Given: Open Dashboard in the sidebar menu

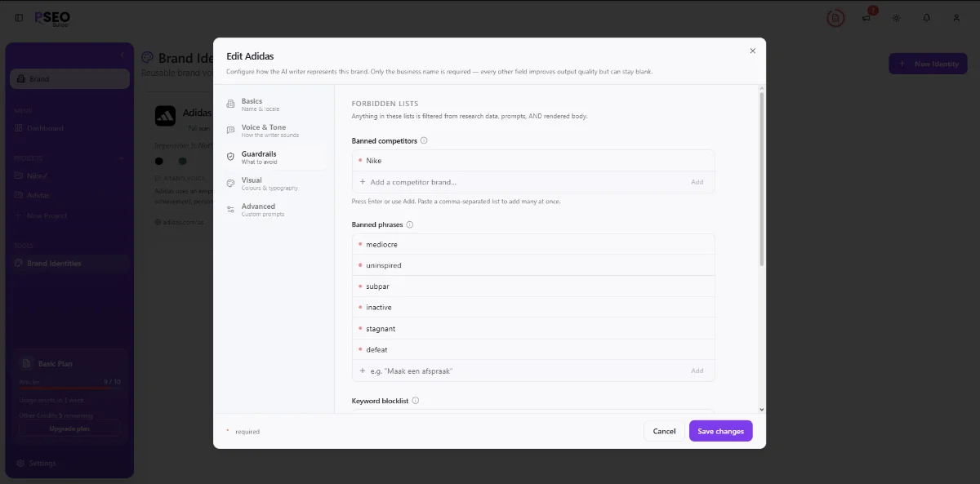Looking at the screenshot, I should pyautogui.click(x=69, y=128).
